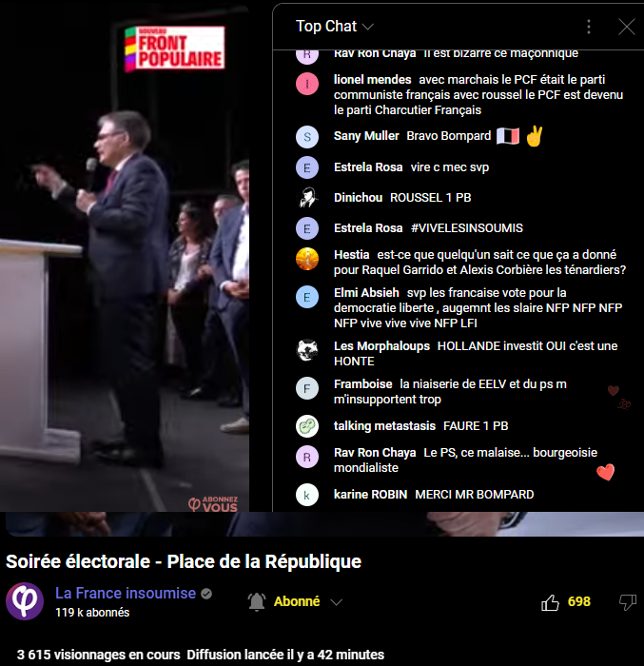Click Hestia's orange avatar in chat
Viewport: 644px width, 666px height.
click(307, 259)
